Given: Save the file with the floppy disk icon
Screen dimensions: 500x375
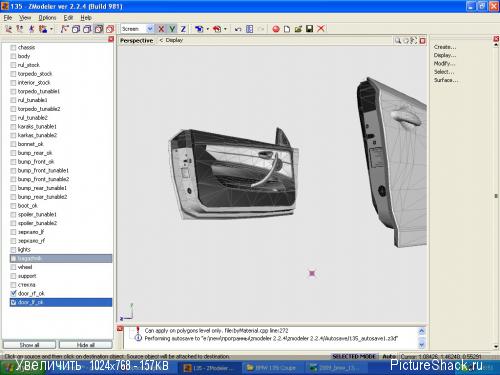Looking at the screenshot, I should tap(309, 29).
